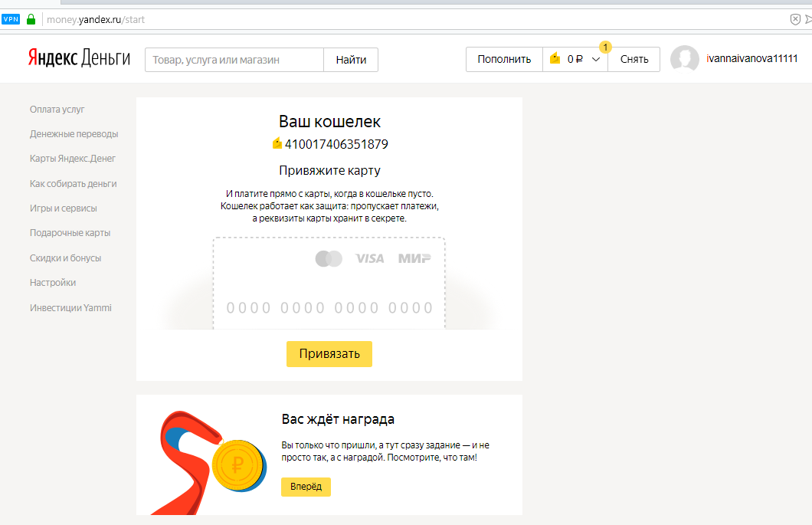Click the green padlock security icon

point(31,19)
